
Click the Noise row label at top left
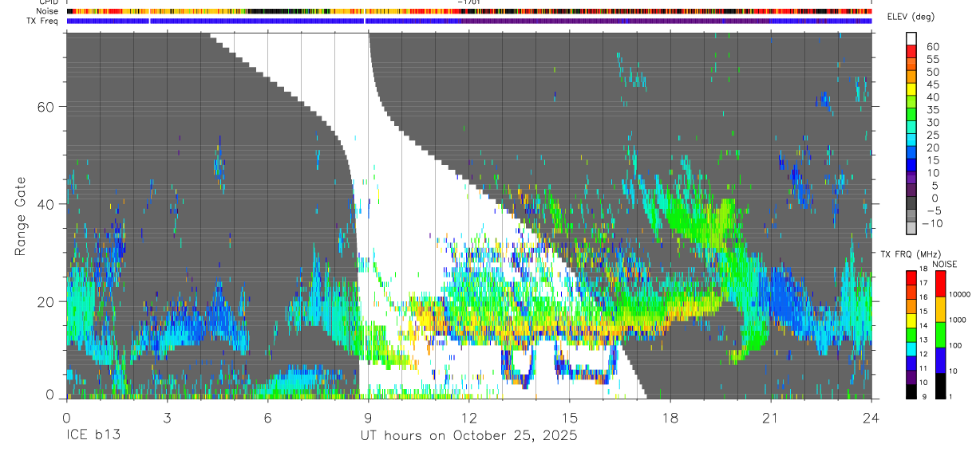pos(49,12)
